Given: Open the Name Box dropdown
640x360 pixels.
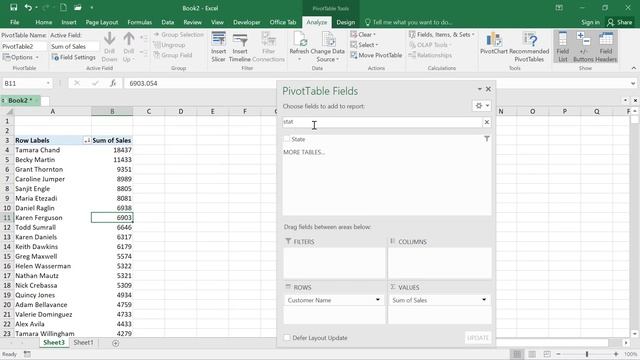Looking at the screenshot, I should click(x=48, y=83).
